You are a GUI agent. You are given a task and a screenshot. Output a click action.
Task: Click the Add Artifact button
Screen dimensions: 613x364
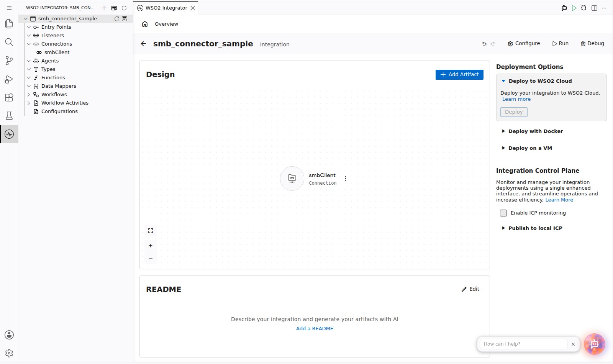(459, 74)
